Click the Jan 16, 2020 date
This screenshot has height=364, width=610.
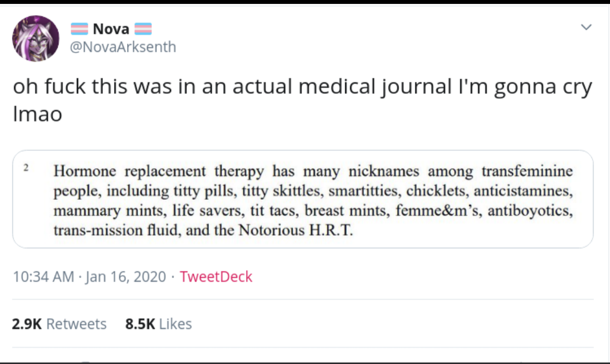coord(125,277)
